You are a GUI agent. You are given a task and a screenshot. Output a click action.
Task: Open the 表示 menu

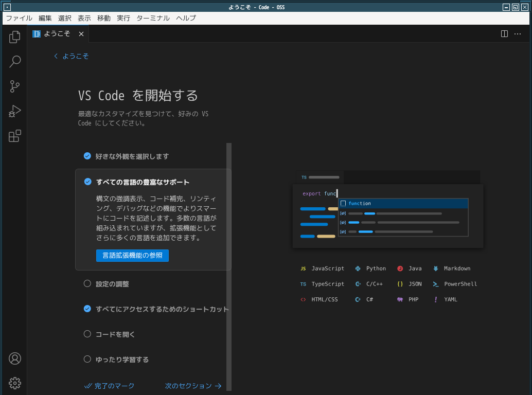84,19
